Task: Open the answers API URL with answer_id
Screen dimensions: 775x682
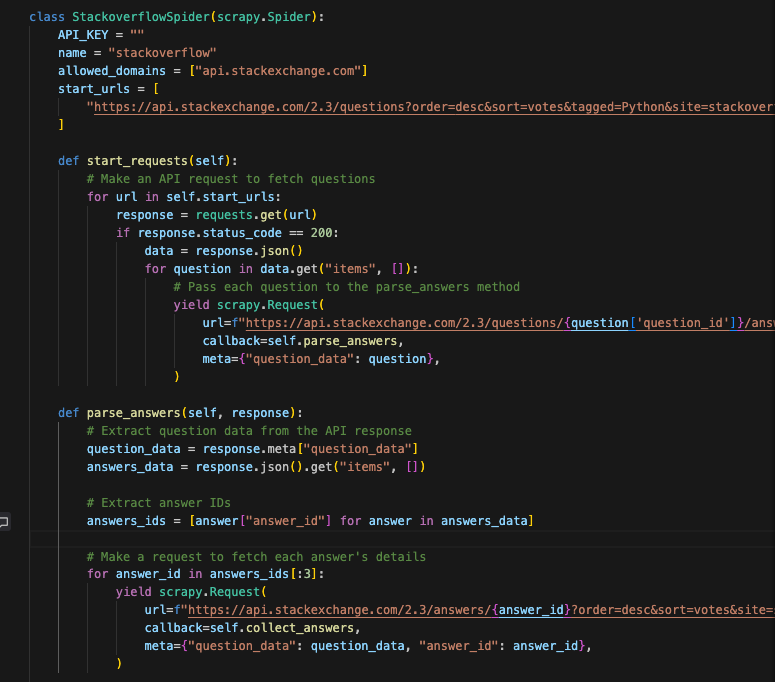Action: (x=470, y=610)
